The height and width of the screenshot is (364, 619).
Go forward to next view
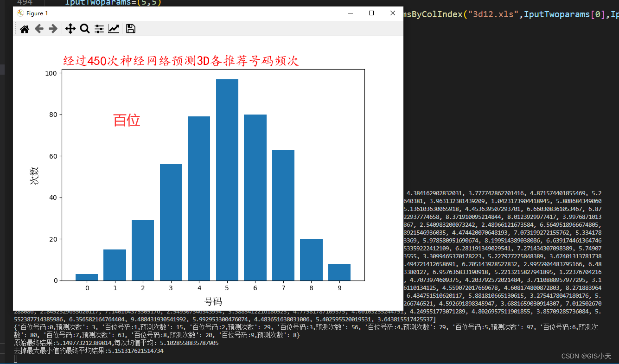tap(53, 29)
